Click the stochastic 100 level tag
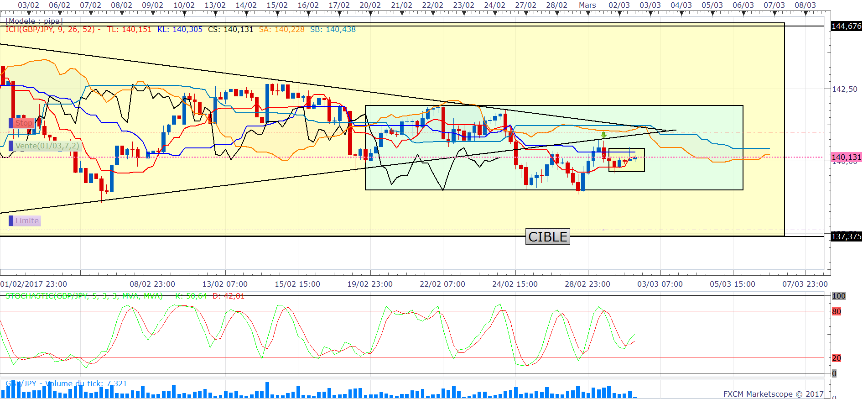Screen dimensions: 868x399 coord(838,296)
